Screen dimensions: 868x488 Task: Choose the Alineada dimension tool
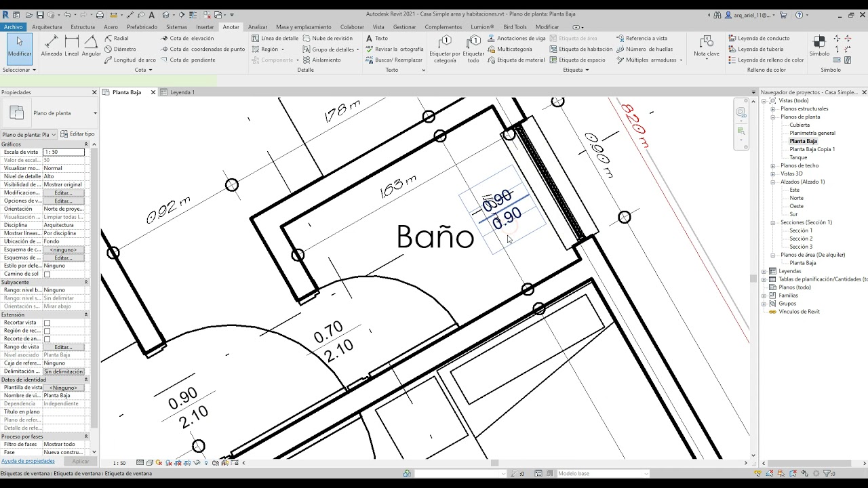[52, 46]
